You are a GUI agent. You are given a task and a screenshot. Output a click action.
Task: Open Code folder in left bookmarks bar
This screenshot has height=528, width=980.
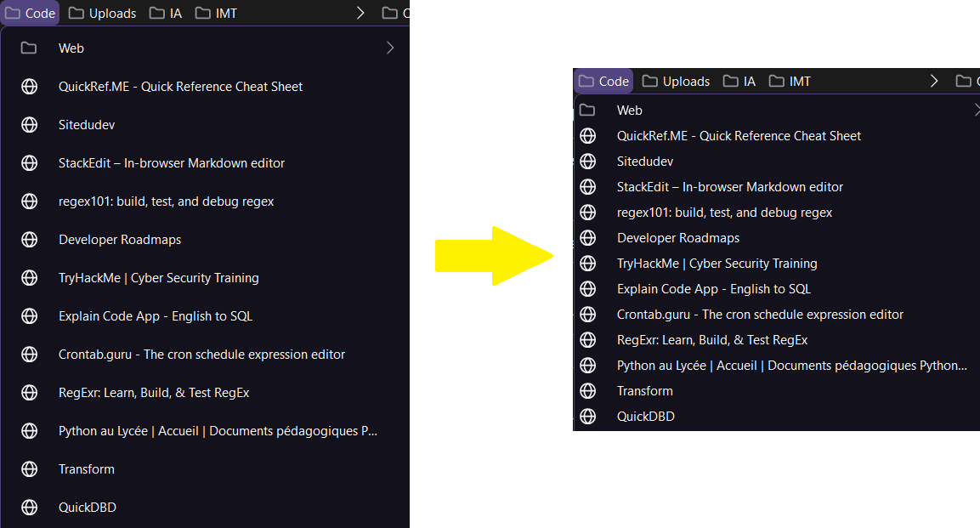[x=30, y=13]
